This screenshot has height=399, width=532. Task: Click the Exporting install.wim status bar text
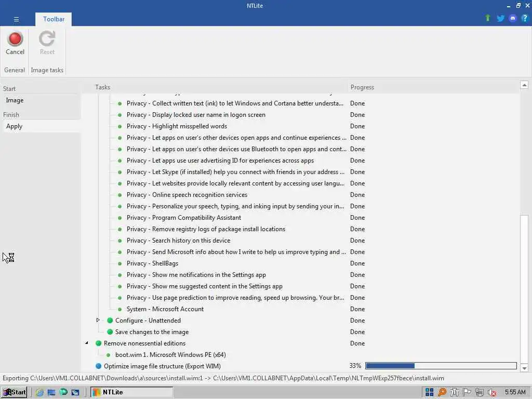tap(223, 378)
